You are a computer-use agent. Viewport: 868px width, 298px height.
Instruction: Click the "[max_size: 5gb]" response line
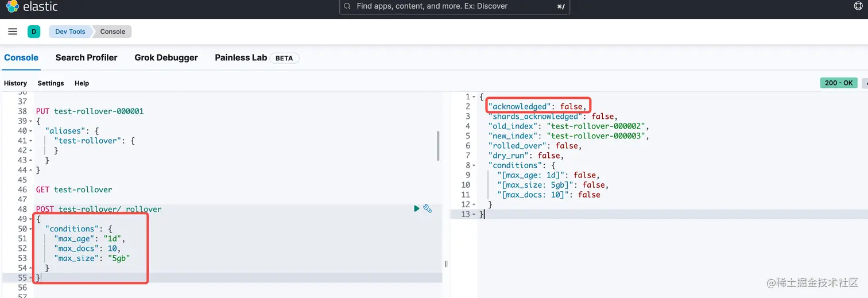point(553,185)
